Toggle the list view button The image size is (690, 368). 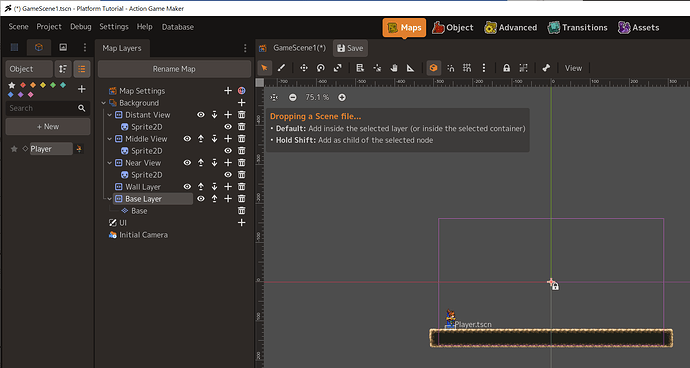[81, 69]
